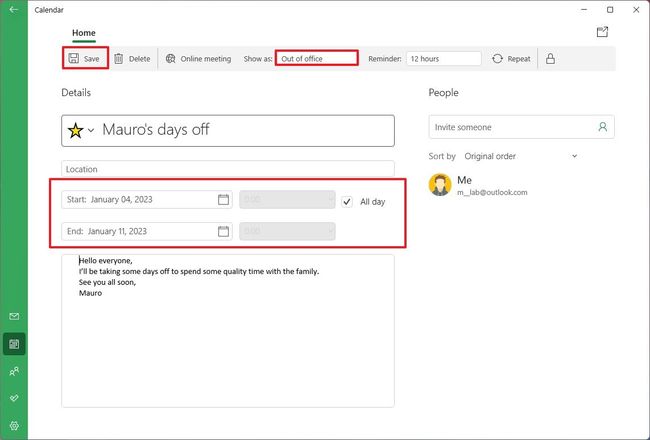Click the Online meeting icon

click(x=170, y=59)
